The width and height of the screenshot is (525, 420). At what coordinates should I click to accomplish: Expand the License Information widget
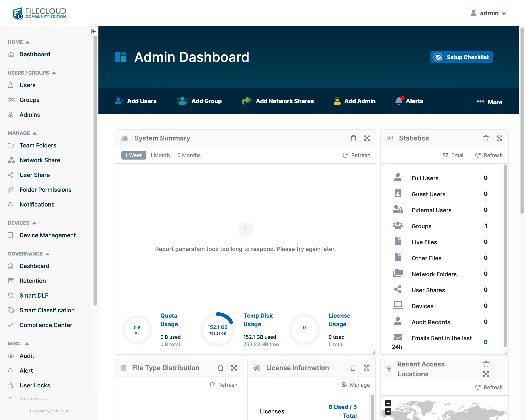366,368
